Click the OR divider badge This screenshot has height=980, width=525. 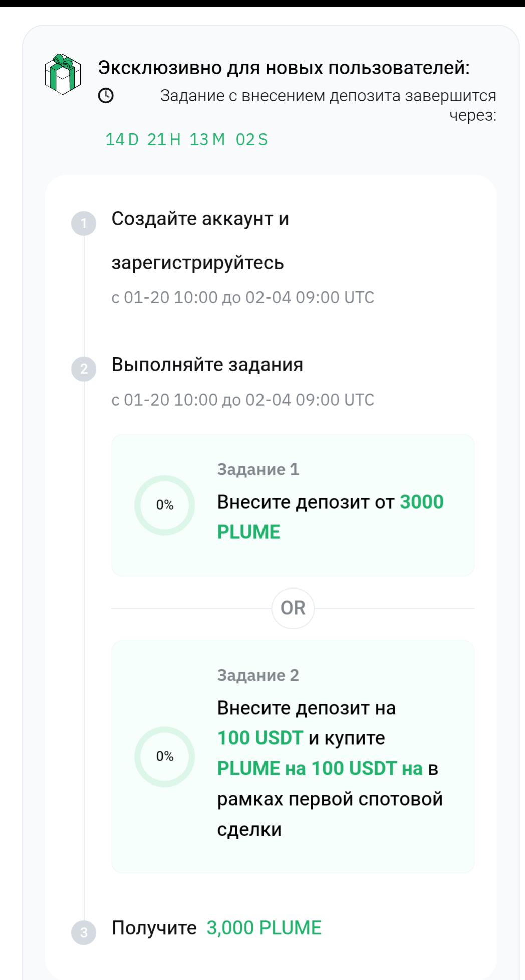pos(293,608)
